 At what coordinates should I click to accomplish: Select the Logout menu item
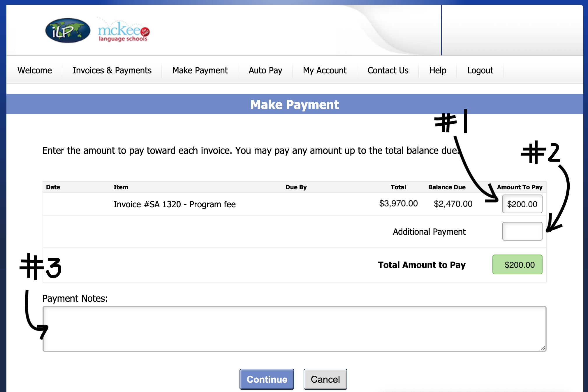[480, 70]
